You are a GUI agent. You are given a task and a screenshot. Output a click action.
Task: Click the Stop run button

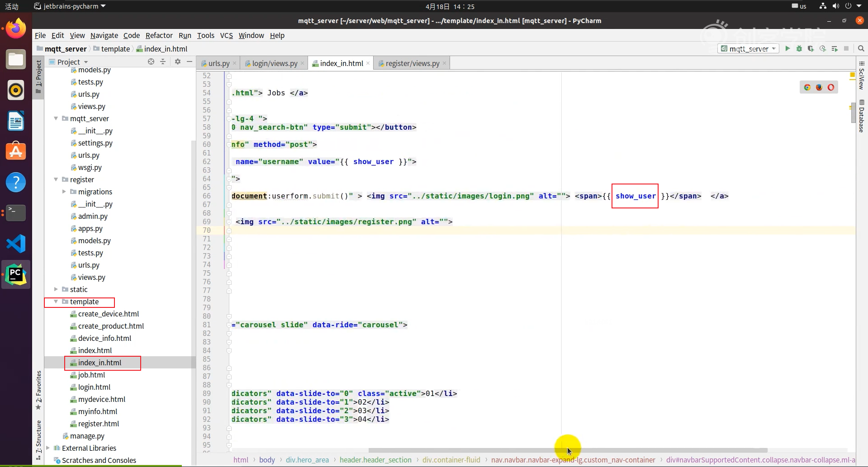click(x=846, y=48)
